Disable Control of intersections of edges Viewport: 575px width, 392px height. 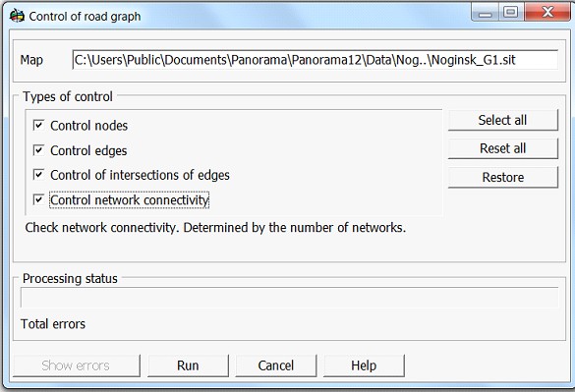pos(38,175)
